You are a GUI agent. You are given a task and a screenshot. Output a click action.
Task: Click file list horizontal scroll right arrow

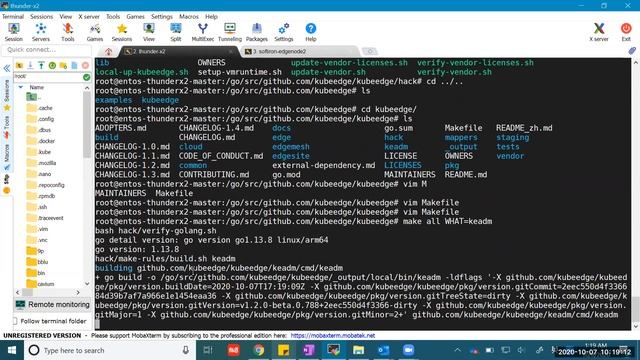point(78,292)
